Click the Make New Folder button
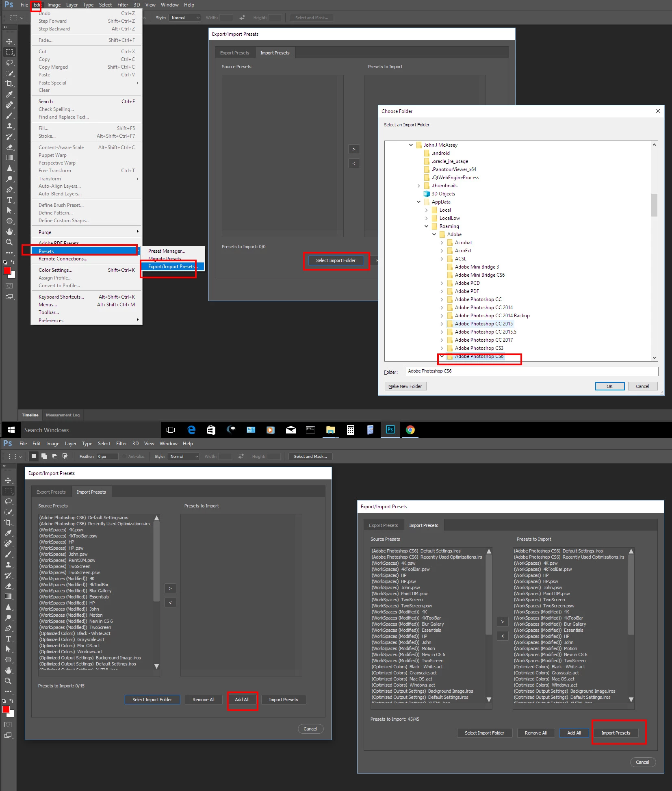 point(405,386)
